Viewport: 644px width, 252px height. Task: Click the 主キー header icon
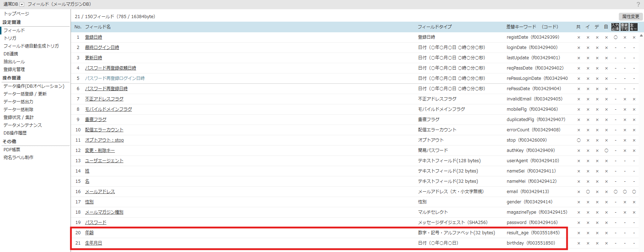[x=634, y=27]
